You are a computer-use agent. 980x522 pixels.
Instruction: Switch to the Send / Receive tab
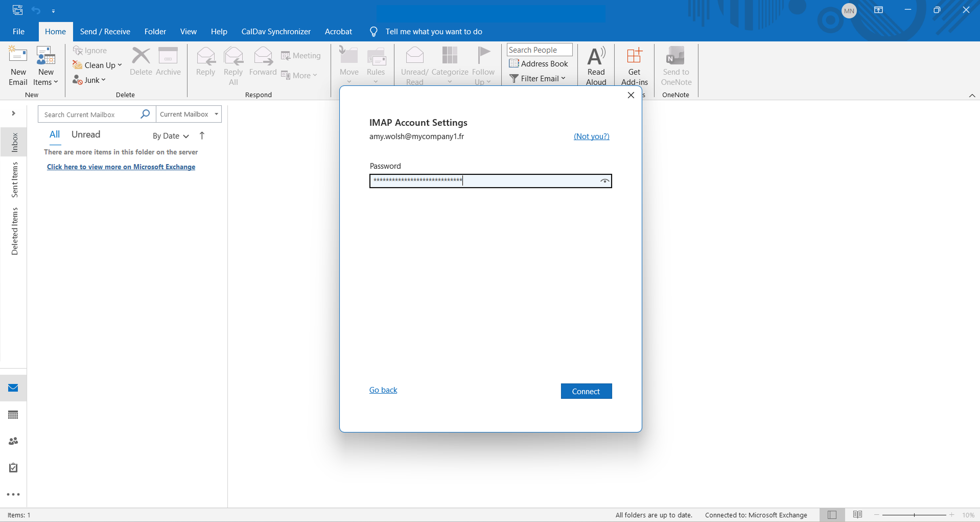105,32
